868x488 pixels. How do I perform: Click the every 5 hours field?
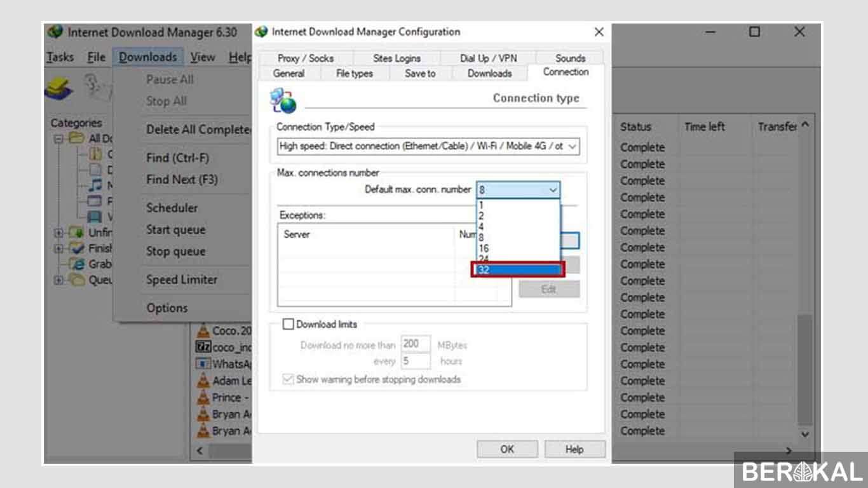pyautogui.click(x=416, y=361)
